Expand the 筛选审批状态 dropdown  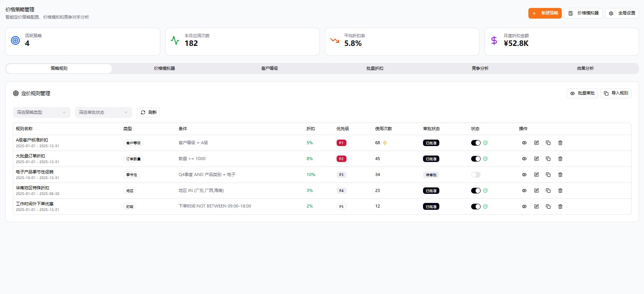click(103, 112)
